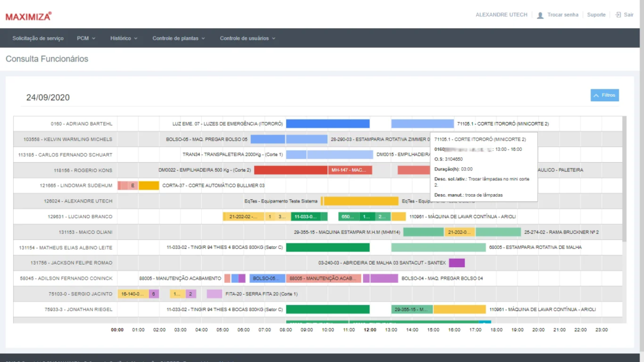The image size is (644, 362).
Task: Open the Suporte link
Action: (596, 14)
